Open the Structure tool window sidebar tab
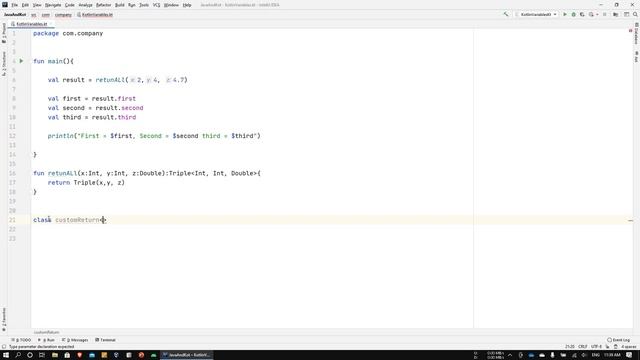 pyautogui.click(x=4, y=63)
